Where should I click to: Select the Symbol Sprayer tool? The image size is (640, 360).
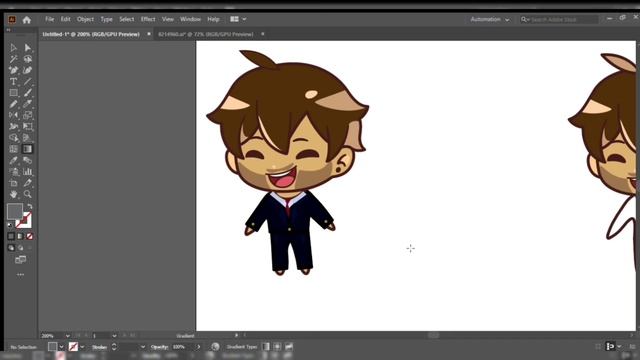coord(13,172)
